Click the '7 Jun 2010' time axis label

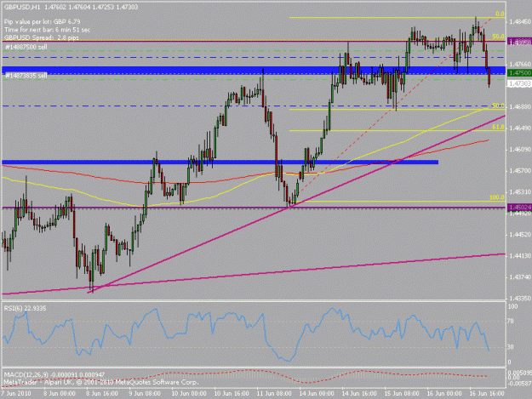[16, 393]
